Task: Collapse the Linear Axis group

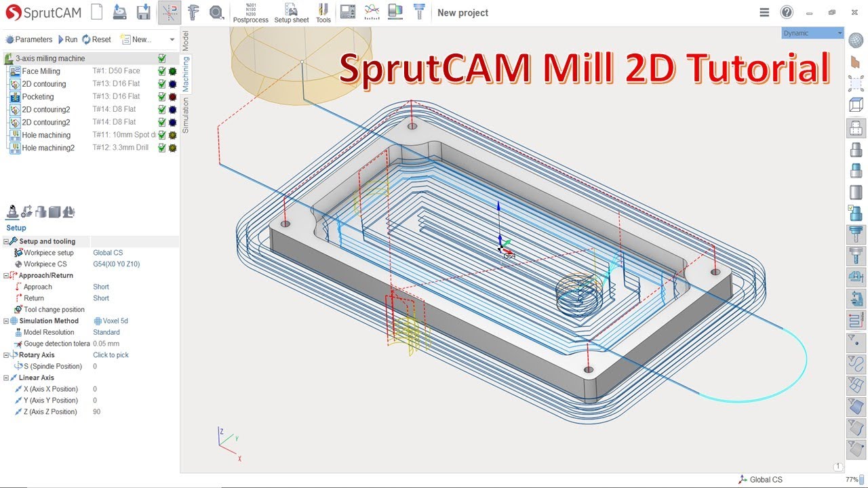Action: (x=6, y=378)
